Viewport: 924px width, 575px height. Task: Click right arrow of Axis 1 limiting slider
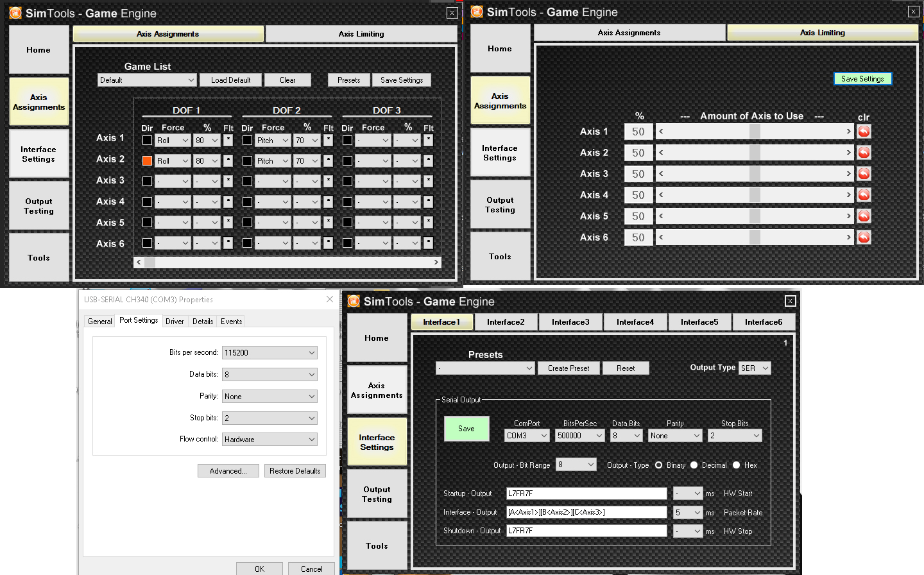coord(848,132)
